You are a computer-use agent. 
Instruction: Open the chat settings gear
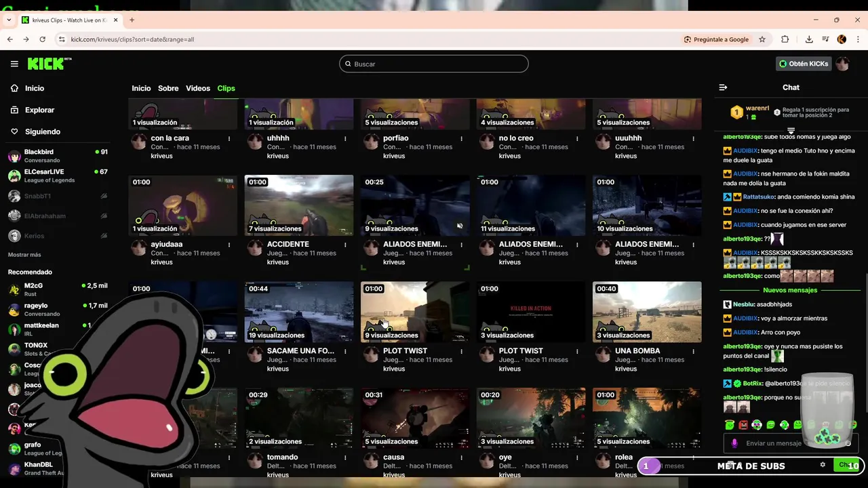[823, 465]
